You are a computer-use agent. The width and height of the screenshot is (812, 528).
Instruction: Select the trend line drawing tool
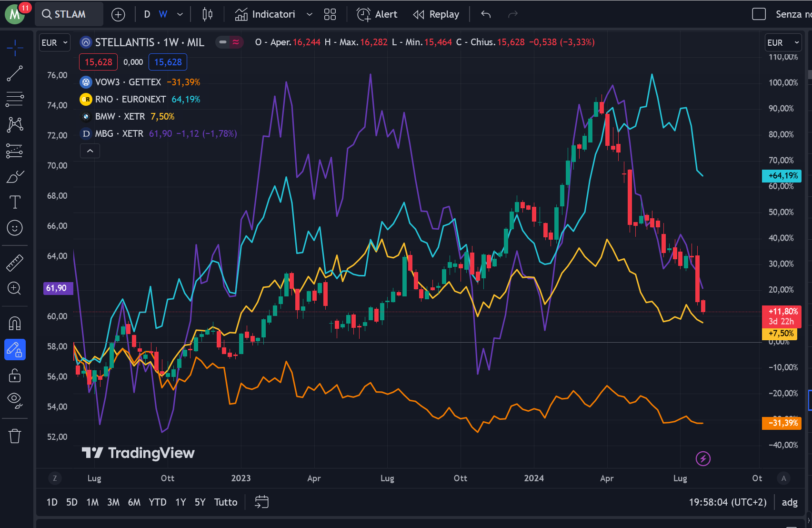(15, 73)
